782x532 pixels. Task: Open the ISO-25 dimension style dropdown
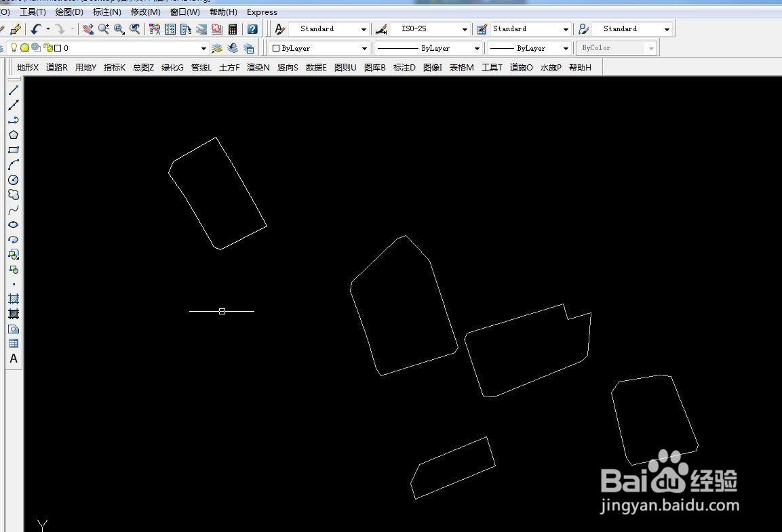(465, 29)
